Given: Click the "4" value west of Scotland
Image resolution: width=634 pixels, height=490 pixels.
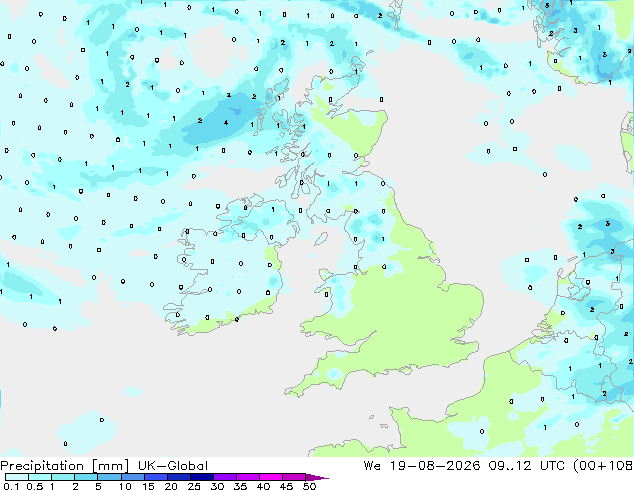Looking at the screenshot, I should 226,122.
